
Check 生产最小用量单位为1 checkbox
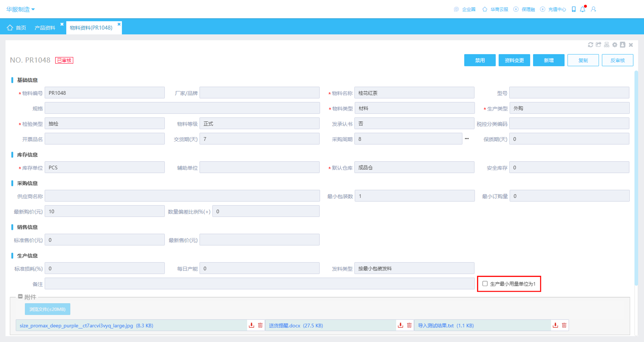pyautogui.click(x=485, y=283)
